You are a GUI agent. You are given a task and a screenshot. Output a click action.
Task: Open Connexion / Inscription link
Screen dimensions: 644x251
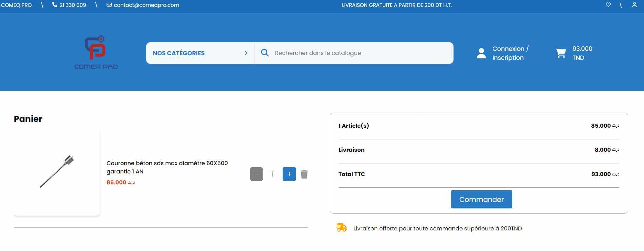pyautogui.click(x=510, y=53)
